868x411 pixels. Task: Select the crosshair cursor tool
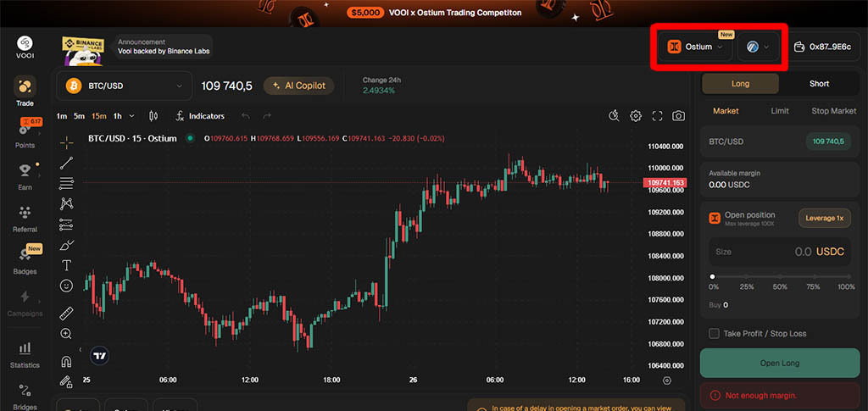66,142
